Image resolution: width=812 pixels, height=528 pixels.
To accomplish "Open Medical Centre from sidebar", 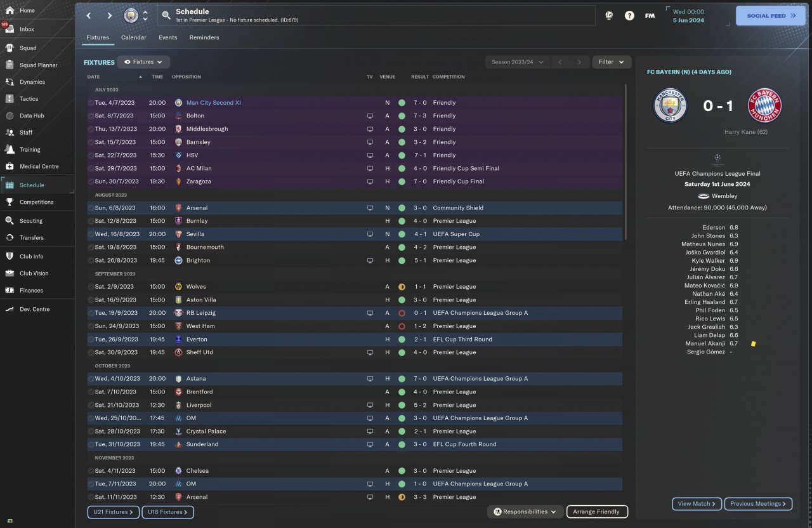I will 10,166.
